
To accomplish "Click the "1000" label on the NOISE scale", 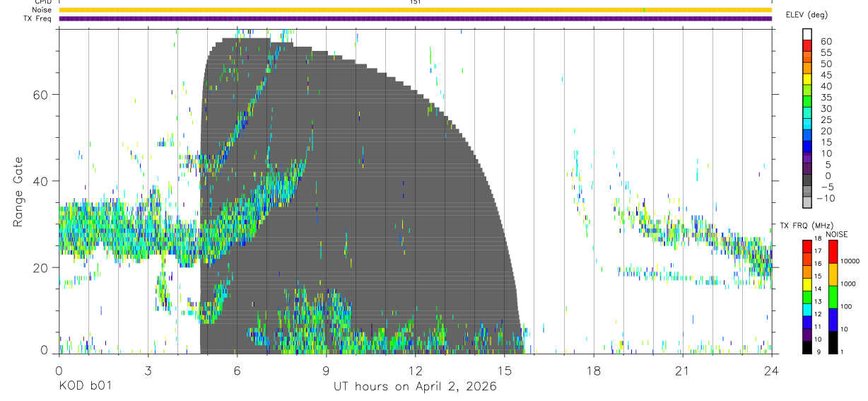I will pos(850,284).
